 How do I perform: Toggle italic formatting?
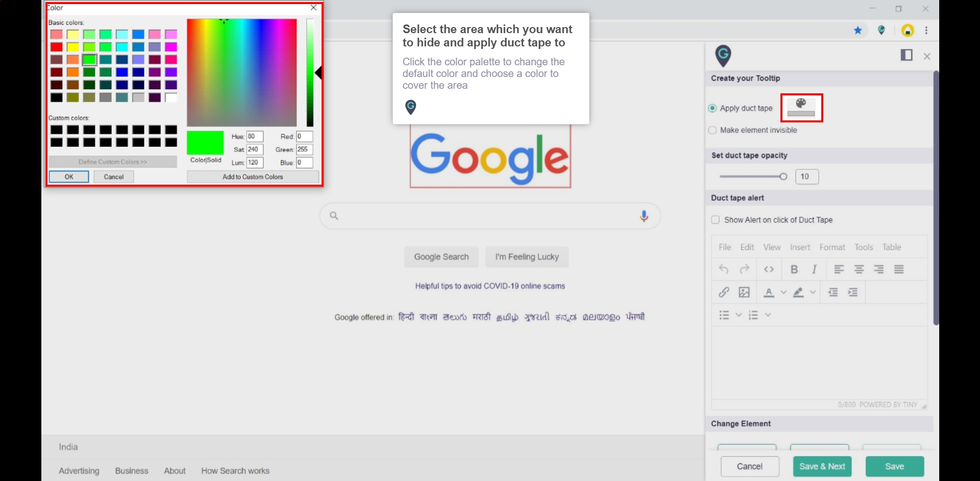coord(815,269)
